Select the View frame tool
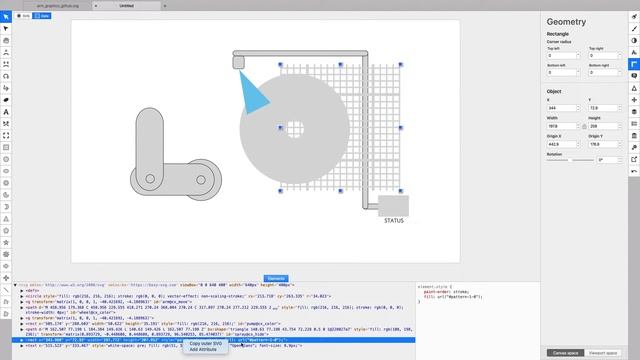This screenshot has height=360, width=640. point(6,136)
